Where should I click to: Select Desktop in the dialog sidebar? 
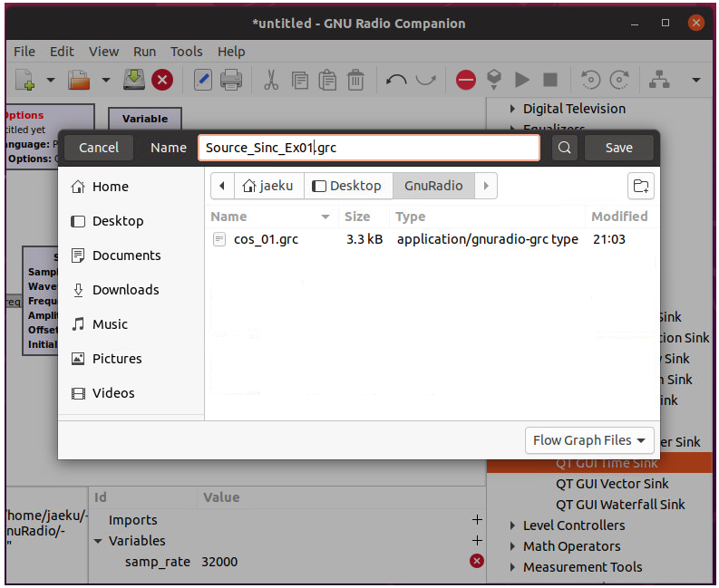(131, 221)
